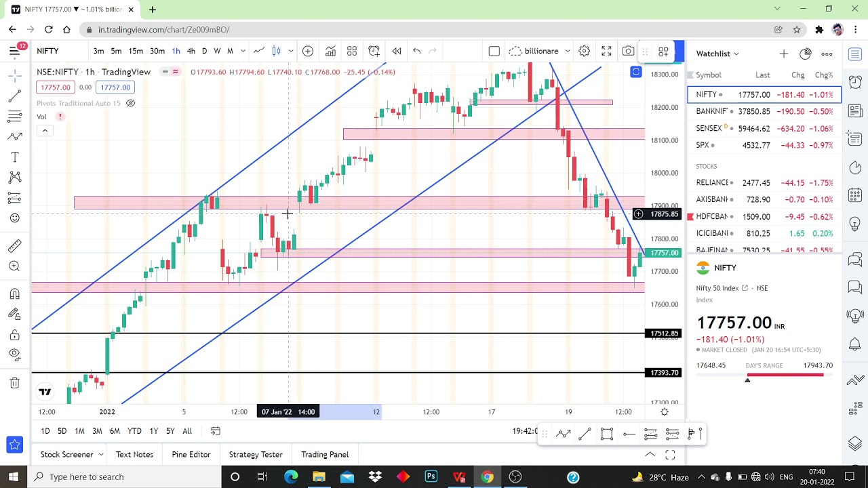The height and width of the screenshot is (488, 868).
Task: Open the watchlist more options menu
Action: pos(827,54)
